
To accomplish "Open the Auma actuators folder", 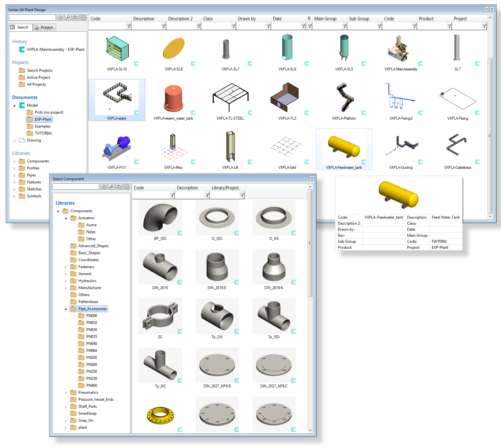I will click(87, 225).
